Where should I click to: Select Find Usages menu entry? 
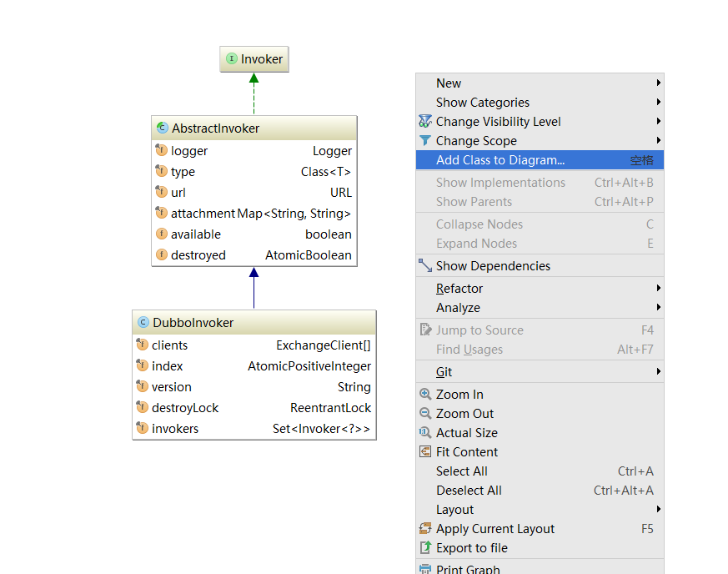tap(540, 350)
